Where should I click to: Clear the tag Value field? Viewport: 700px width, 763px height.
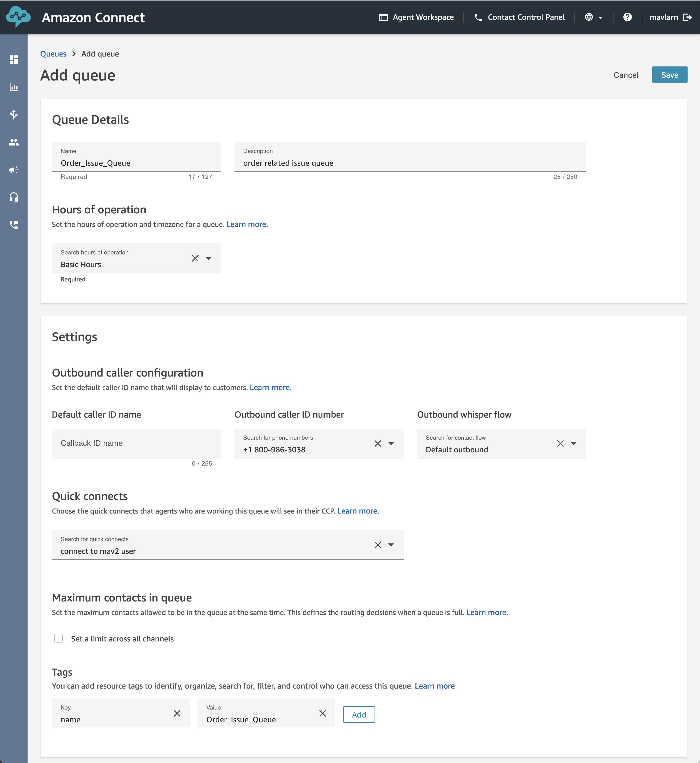click(x=323, y=713)
